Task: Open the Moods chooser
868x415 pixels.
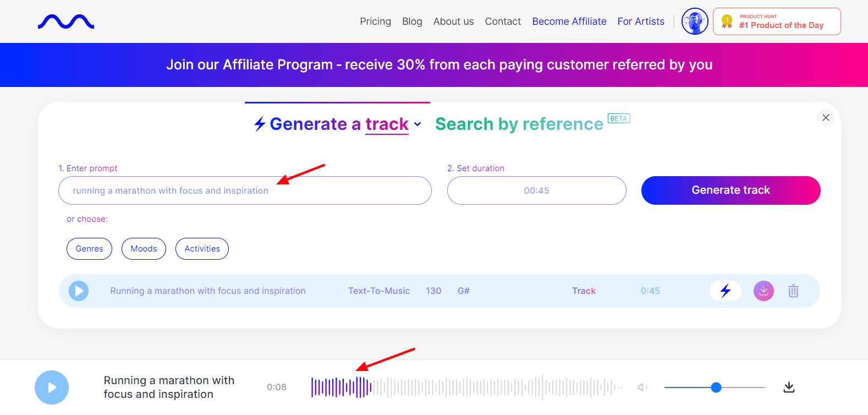Action: (x=144, y=249)
